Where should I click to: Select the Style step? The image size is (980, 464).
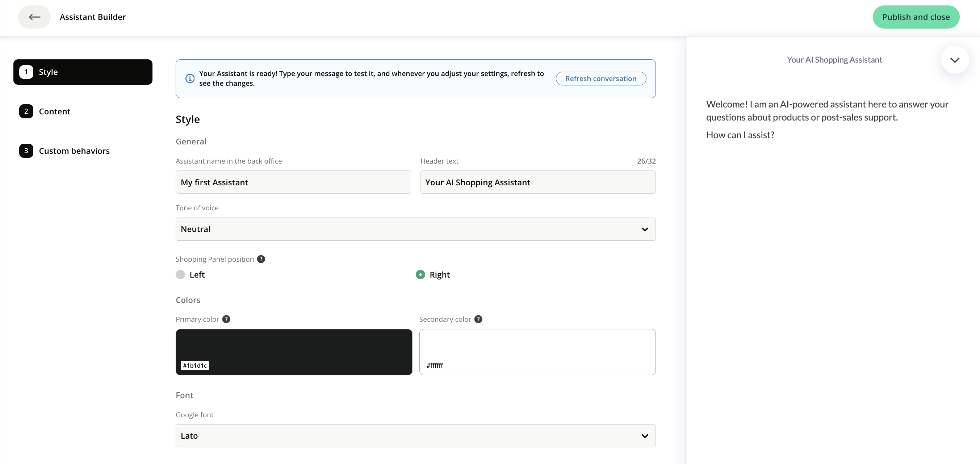click(x=83, y=72)
